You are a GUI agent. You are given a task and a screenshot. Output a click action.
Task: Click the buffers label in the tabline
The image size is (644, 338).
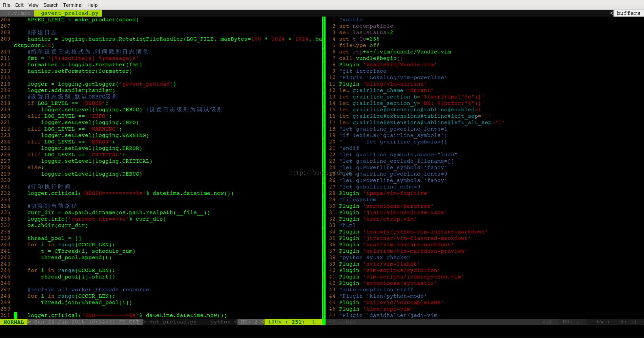[x=628, y=13]
